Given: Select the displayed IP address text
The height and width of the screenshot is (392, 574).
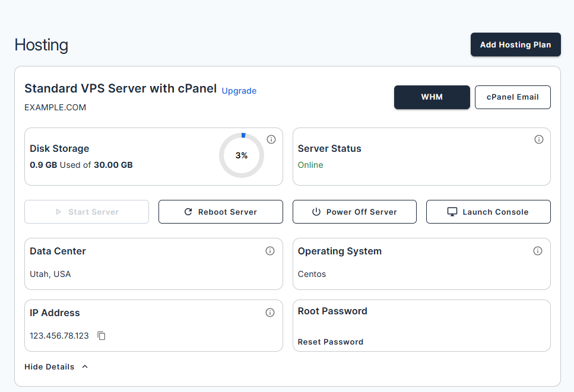Looking at the screenshot, I should pos(59,335).
